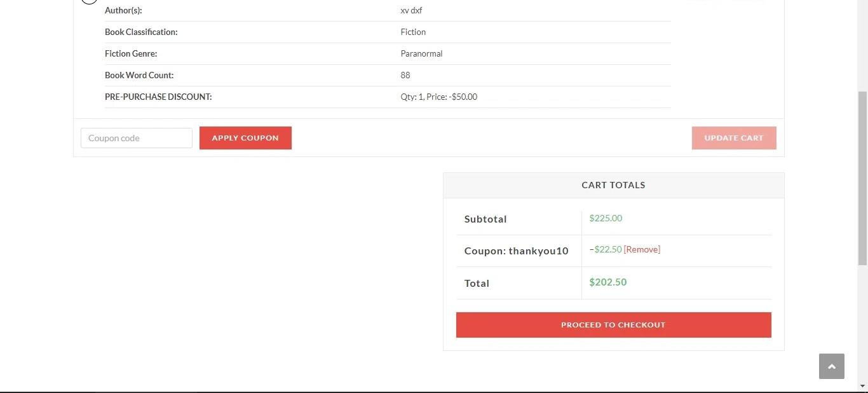This screenshot has width=868, height=393.
Task: Select the $225.00 subtotal amount
Action: 606,218
